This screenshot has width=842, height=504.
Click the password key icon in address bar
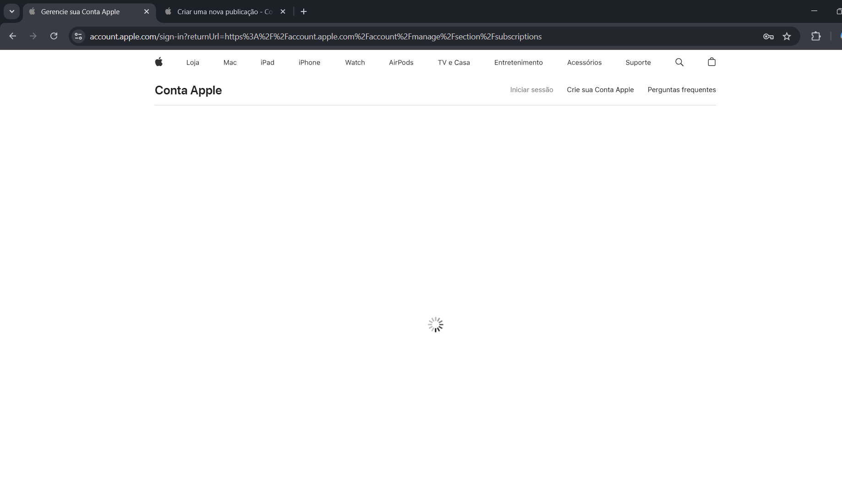(768, 37)
